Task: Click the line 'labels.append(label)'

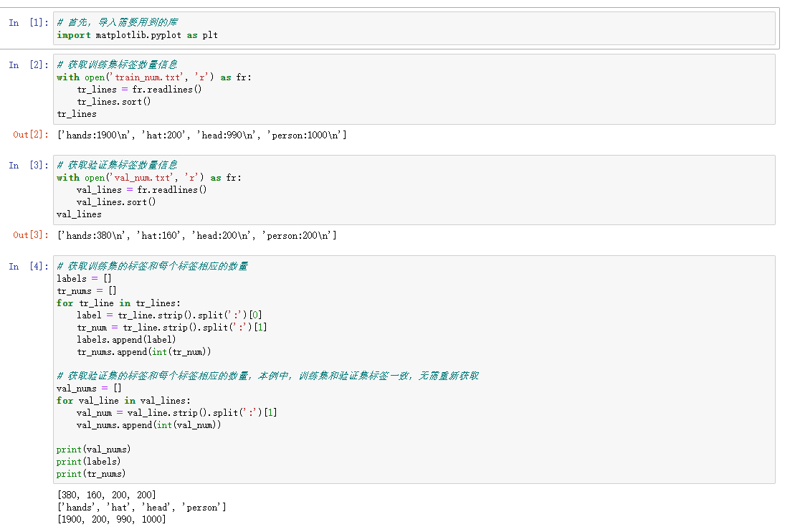Action: 126,340
